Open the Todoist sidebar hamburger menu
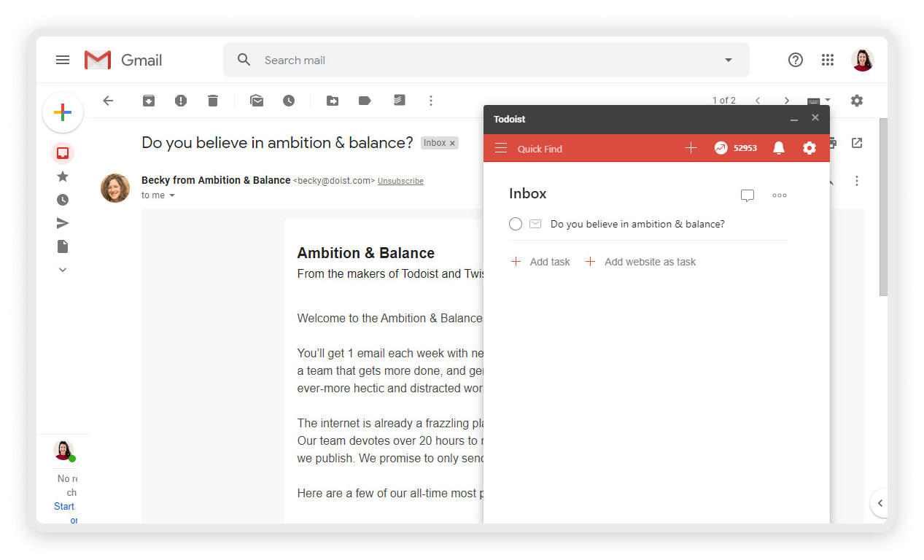This screenshot has width=924, height=560. coord(501,147)
